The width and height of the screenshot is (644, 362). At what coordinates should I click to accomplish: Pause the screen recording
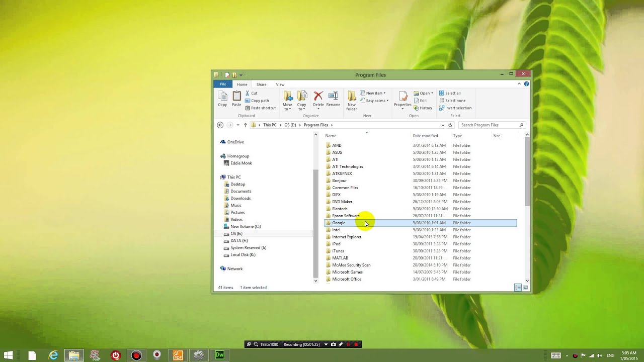coord(348,344)
